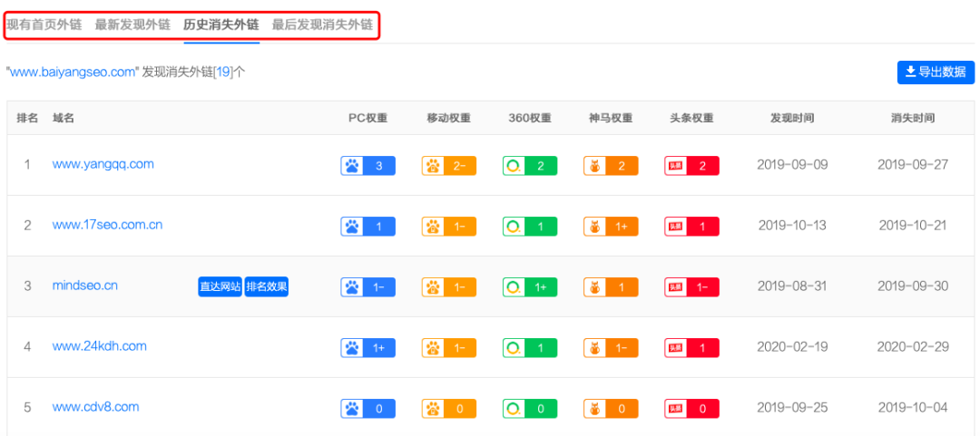Click the 360 weight badge for mindseo.cn
980x436 pixels.
coord(530,286)
